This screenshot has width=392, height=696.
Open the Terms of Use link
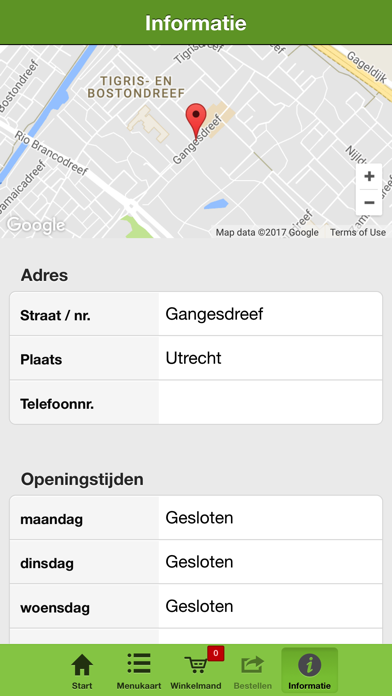[x=358, y=232]
